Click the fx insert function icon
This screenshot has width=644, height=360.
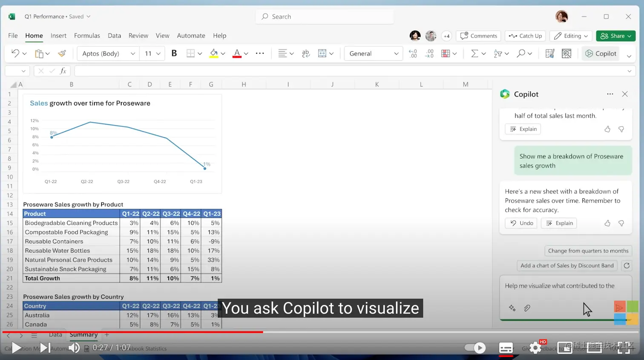63,71
